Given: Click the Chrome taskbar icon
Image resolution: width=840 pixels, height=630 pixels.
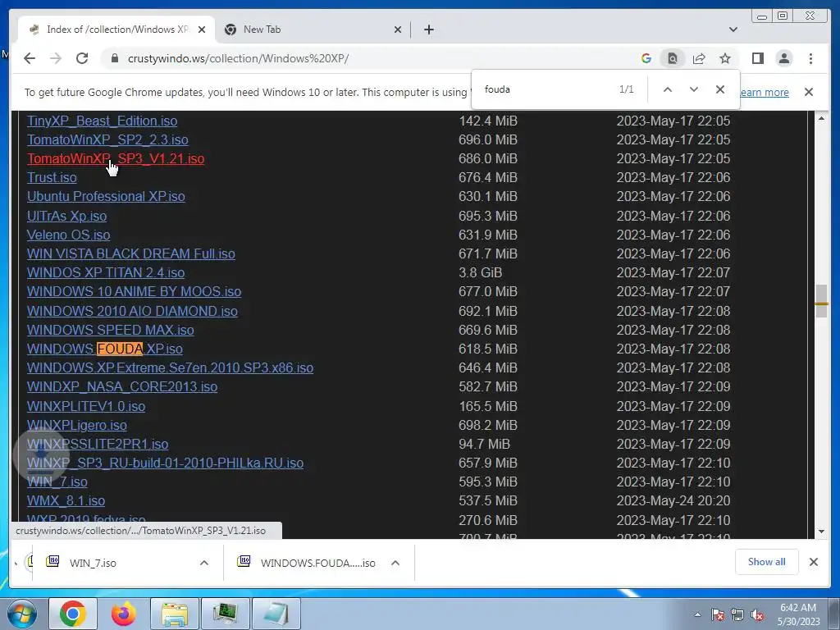Looking at the screenshot, I should [73, 614].
